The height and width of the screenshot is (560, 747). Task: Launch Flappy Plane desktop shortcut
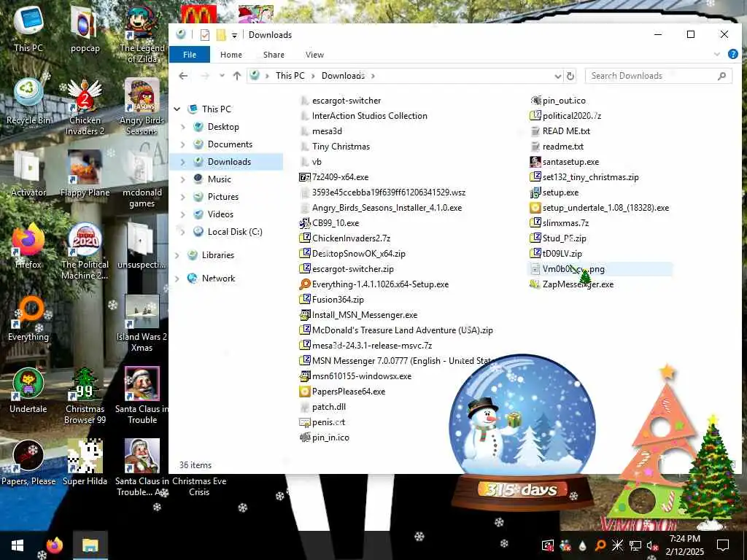(85, 174)
